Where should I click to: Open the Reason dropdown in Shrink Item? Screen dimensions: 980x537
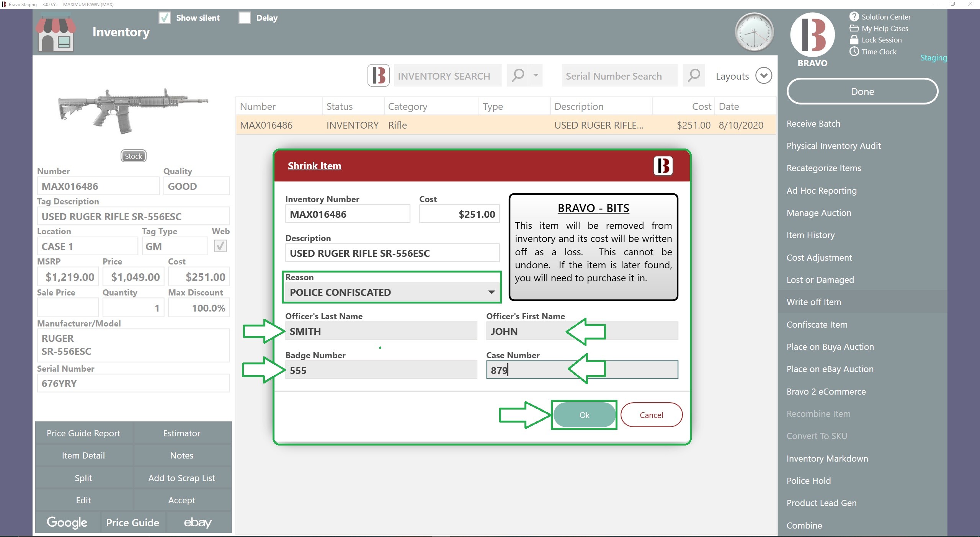(392, 292)
